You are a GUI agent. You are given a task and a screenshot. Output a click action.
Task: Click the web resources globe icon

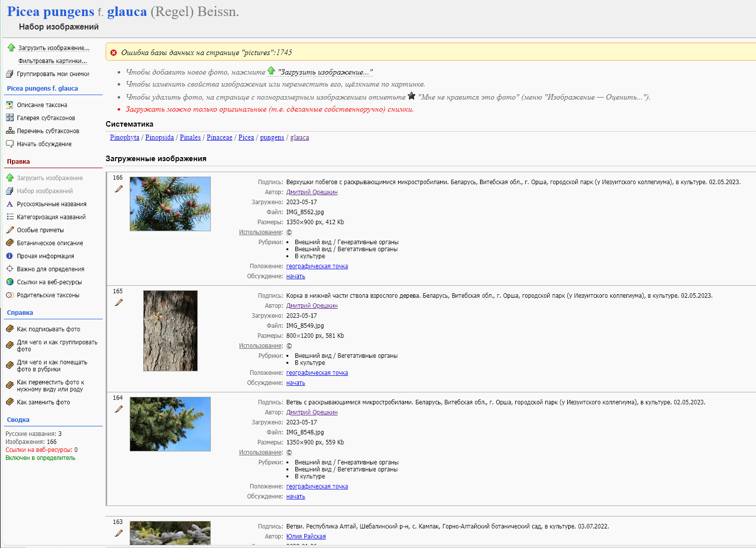(x=10, y=282)
